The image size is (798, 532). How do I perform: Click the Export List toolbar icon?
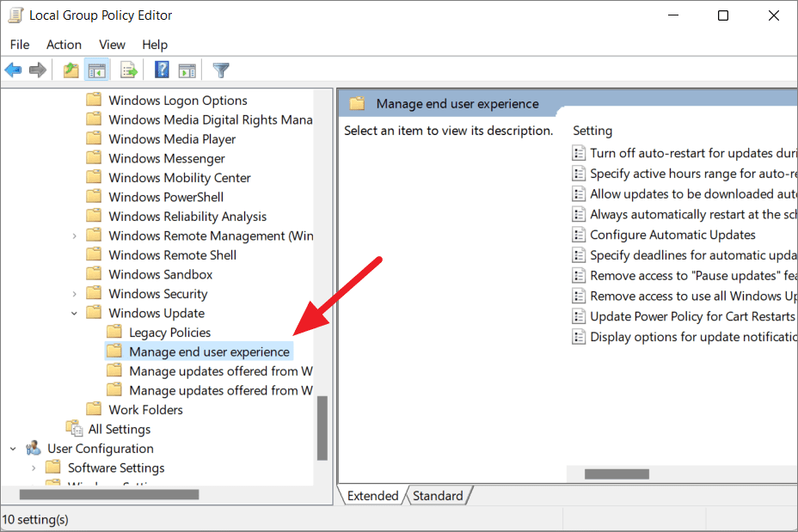(129, 70)
